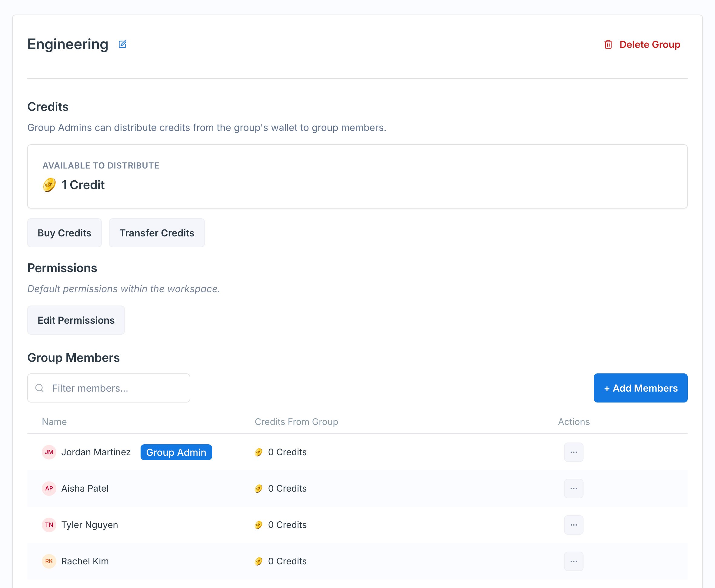Click 0 Credits in Rachel Kim row
The image size is (715, 588).
(x=287, y=561)
